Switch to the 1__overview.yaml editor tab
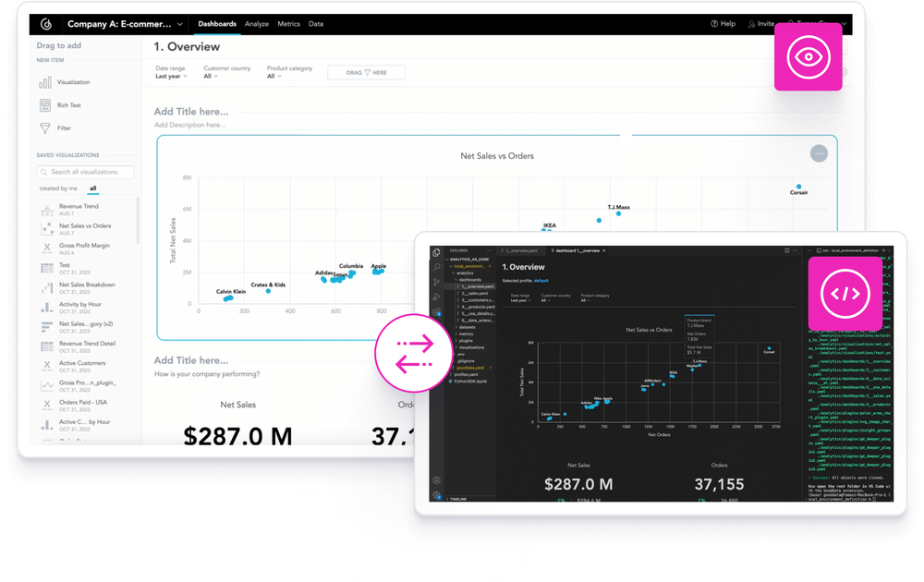 520,251
